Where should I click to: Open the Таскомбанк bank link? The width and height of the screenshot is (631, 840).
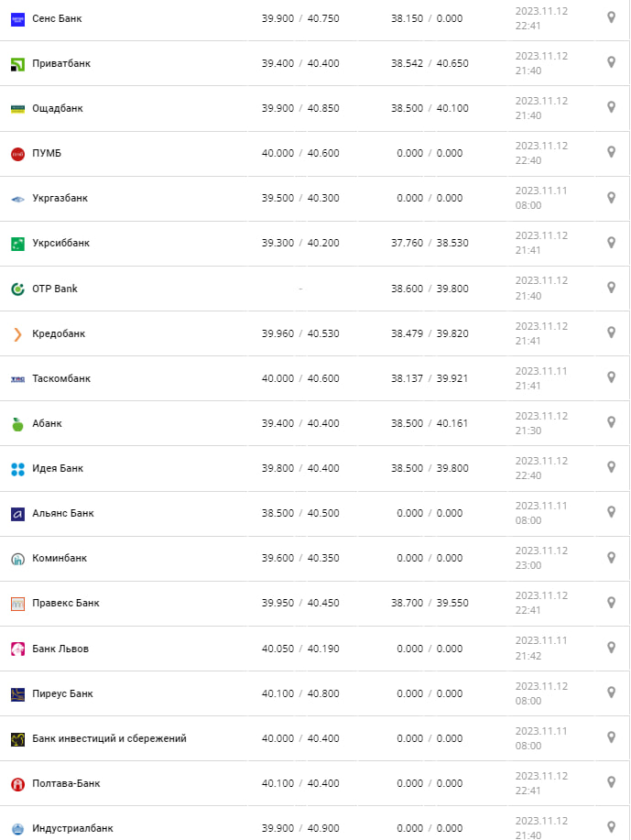point(61,378)
